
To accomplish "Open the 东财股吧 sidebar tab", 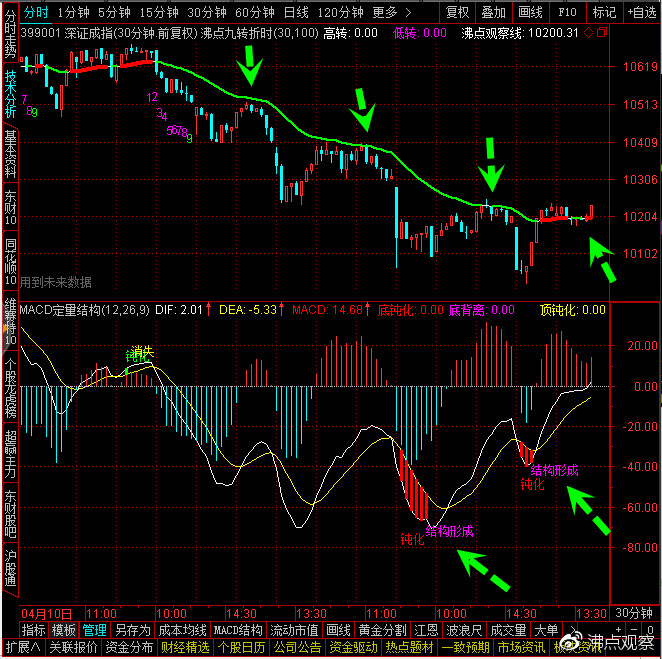I will pyautogui.click(x=10, y=514).
